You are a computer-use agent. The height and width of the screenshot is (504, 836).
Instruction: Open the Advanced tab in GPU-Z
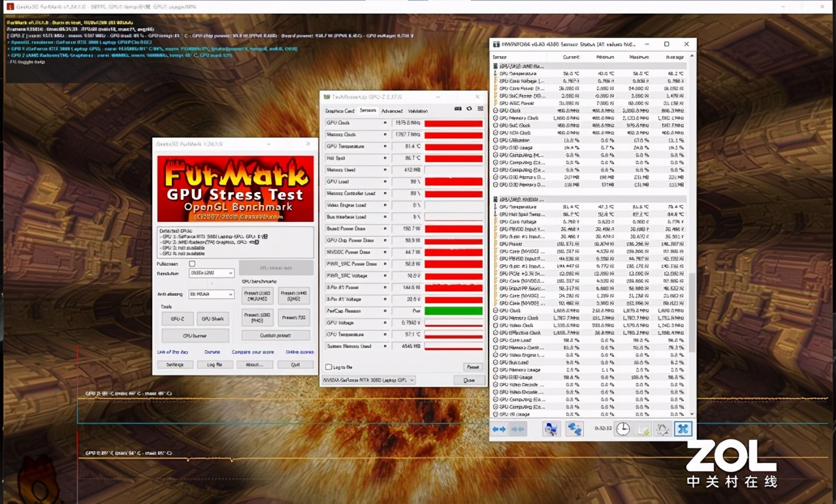coord(392,111)
